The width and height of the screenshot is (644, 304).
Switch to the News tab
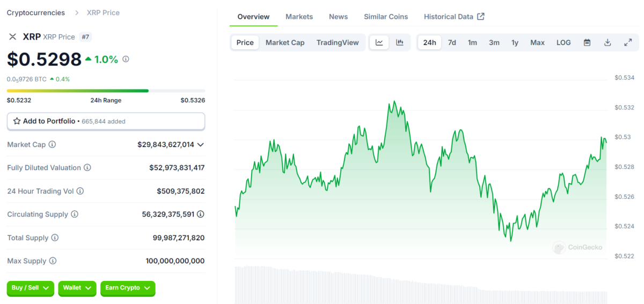338,17
